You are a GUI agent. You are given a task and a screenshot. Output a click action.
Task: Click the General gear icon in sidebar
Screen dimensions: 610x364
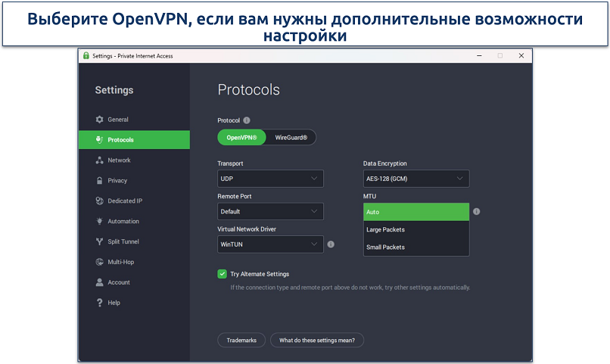[99, 120]
